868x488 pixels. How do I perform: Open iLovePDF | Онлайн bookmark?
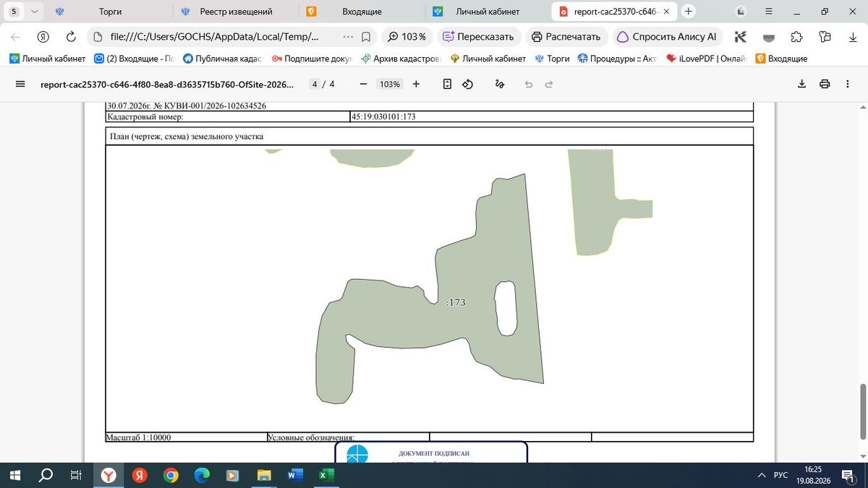pos(707,59)
